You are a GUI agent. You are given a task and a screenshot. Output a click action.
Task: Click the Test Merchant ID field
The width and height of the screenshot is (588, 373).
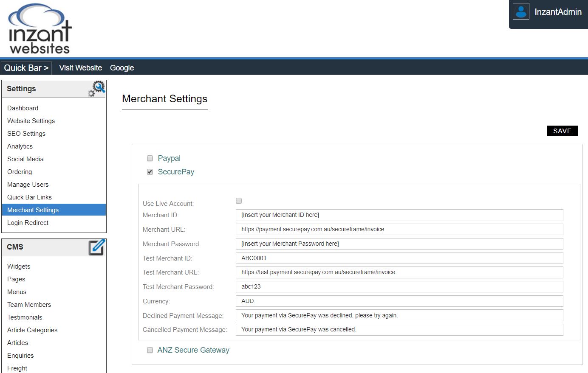(x=399, y=258)
